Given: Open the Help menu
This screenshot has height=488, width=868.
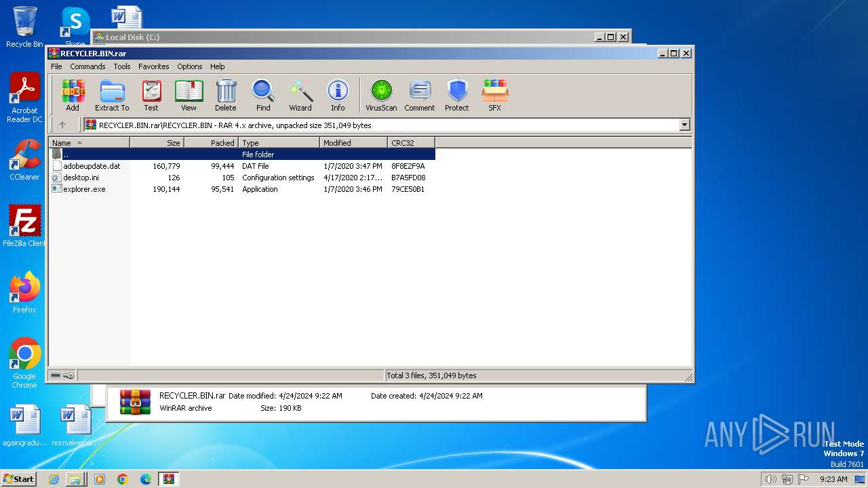Looking at the screenshot, I should (217, 66).
